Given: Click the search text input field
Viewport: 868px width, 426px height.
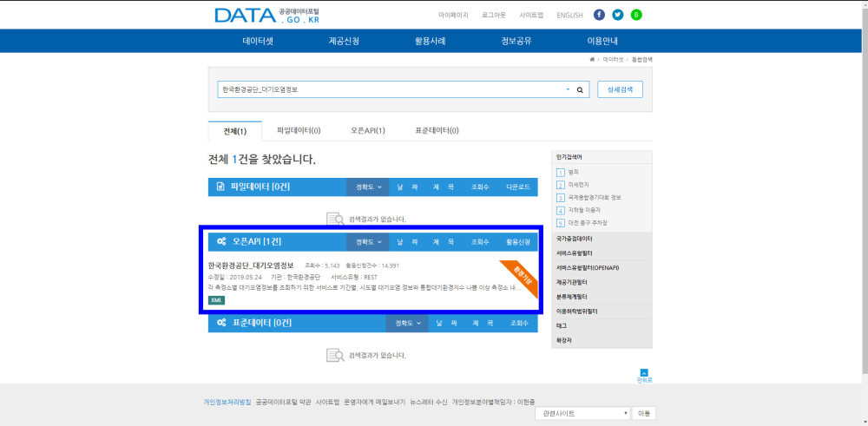Looking at the screenshot, I should pos(391,89).
